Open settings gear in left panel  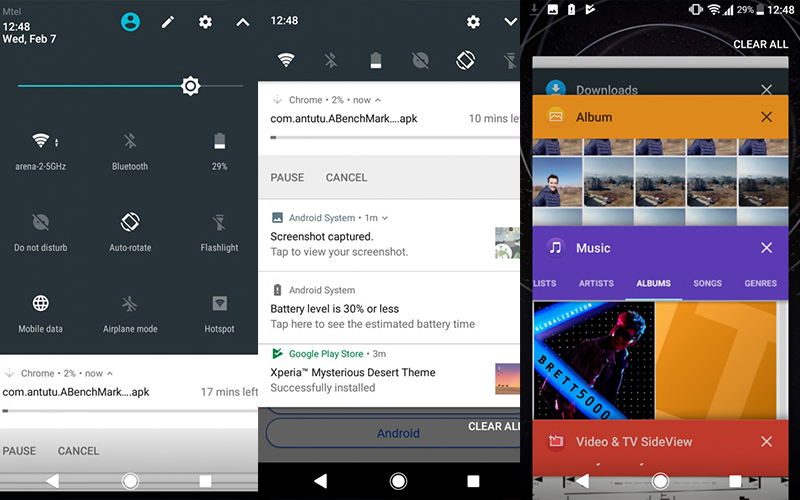[205, 22]
